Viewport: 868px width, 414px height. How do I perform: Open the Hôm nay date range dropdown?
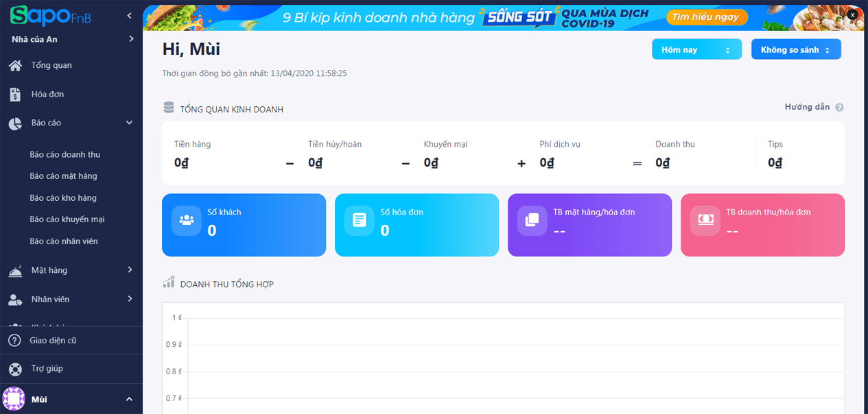click(696, 49)
